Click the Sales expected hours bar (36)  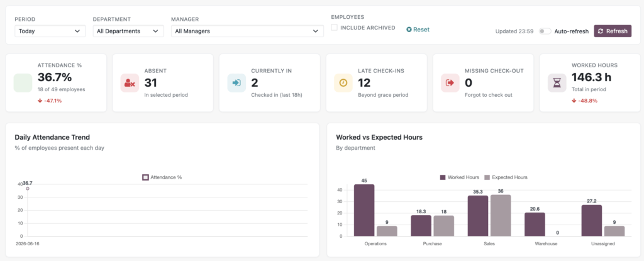click(x=501, y=215)
